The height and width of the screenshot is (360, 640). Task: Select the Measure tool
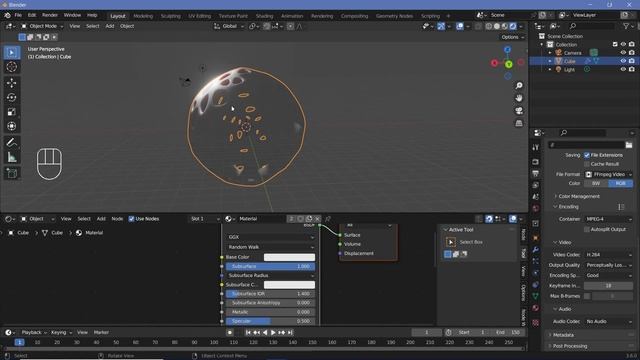tap(11, 157)
